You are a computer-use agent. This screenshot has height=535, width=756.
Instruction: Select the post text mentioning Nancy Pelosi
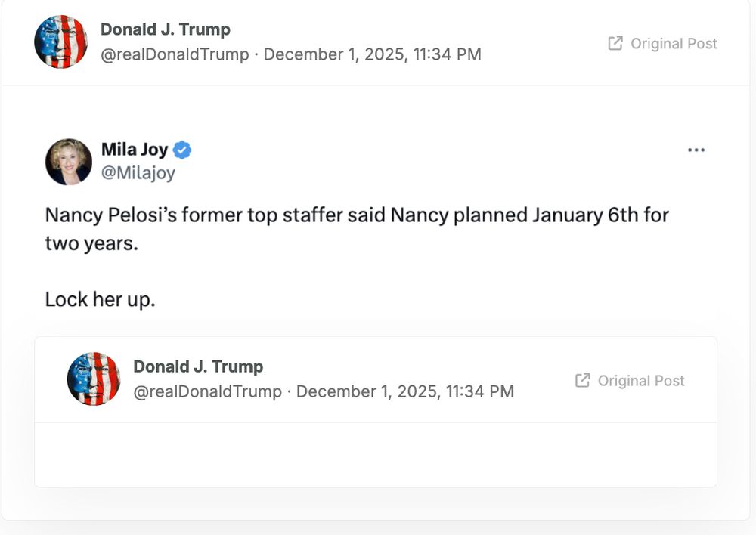tap(355, 215)
